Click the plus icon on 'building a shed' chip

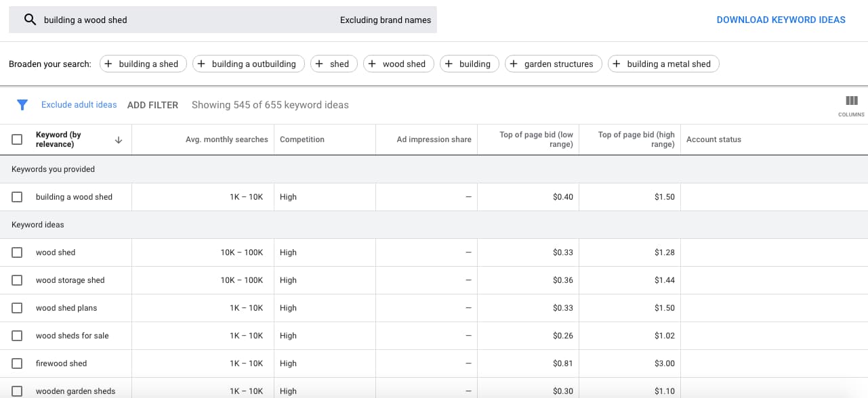pos(108,64)
